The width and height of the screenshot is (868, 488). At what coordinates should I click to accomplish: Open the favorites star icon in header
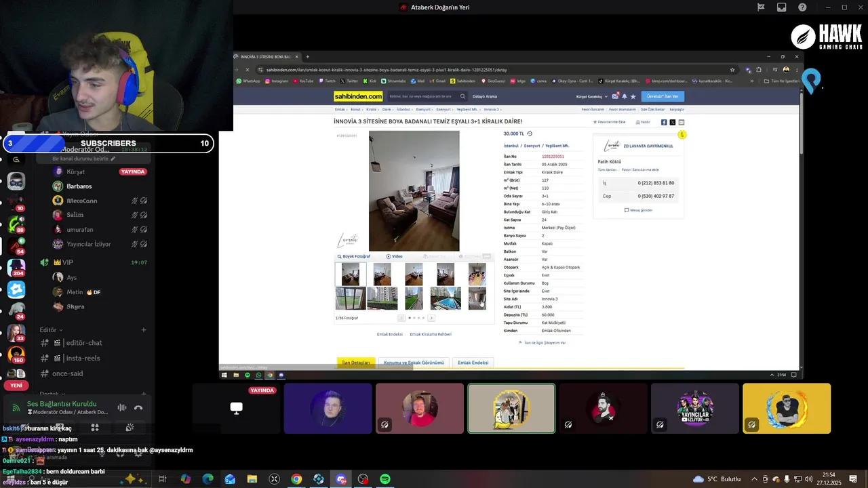tap(633, 96)
